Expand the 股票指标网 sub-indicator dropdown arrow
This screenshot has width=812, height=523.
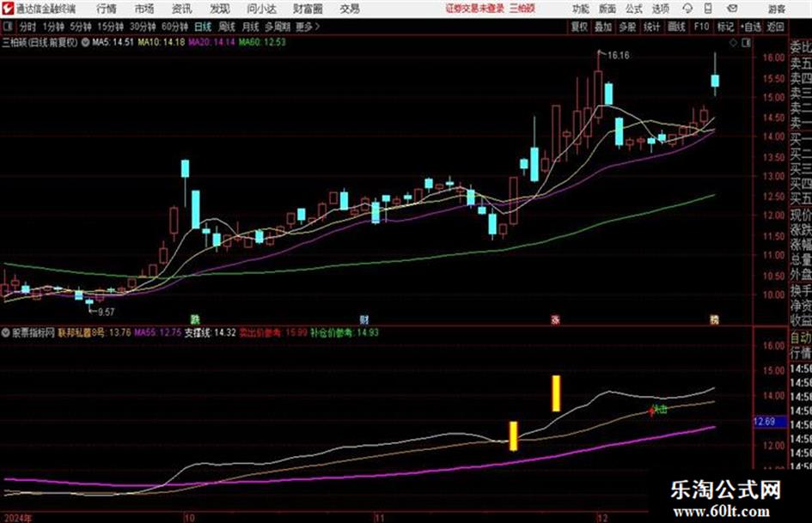tap(5, 332)
